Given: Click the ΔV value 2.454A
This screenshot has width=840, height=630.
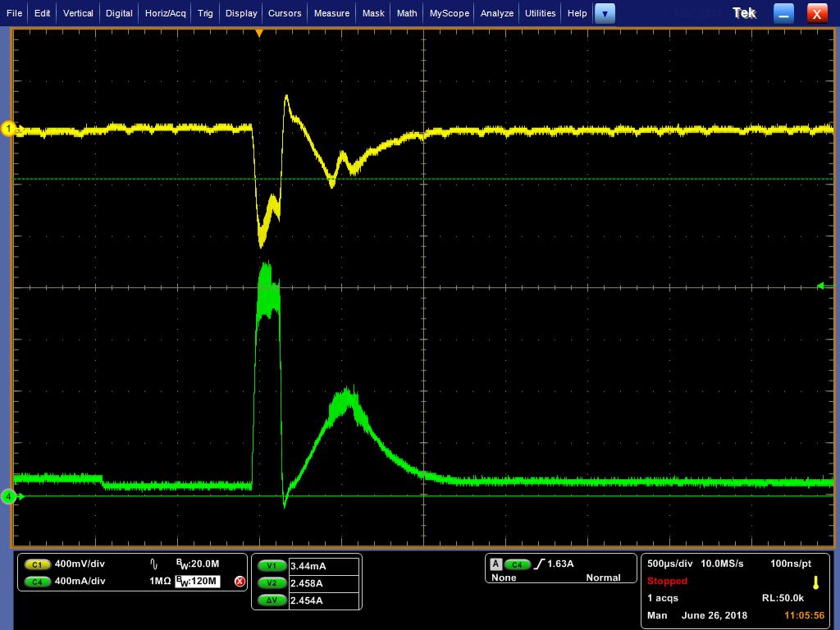Looking at the screenshot, I should pyautogui.click(x=307, y=600).
